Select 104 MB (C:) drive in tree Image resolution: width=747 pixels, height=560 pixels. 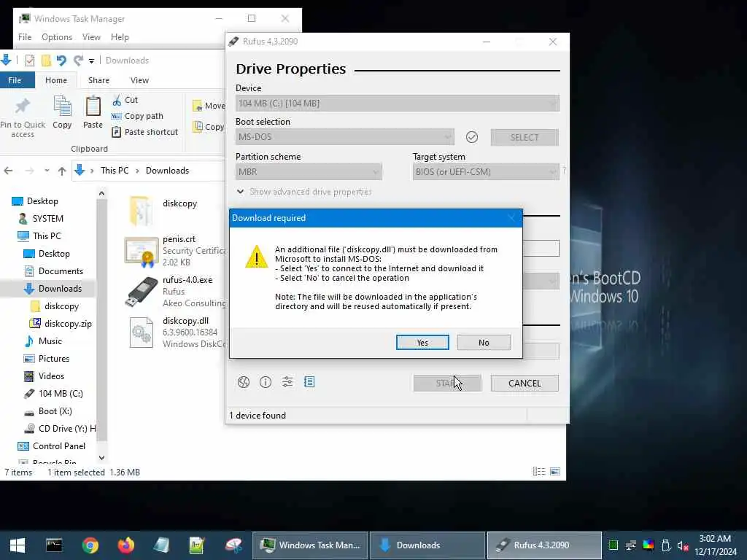pyautogui.click(x=61, y=393)
